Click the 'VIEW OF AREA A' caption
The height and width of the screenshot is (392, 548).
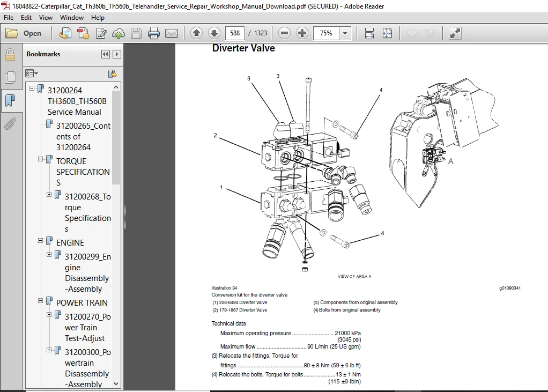(x=354, y=276)
